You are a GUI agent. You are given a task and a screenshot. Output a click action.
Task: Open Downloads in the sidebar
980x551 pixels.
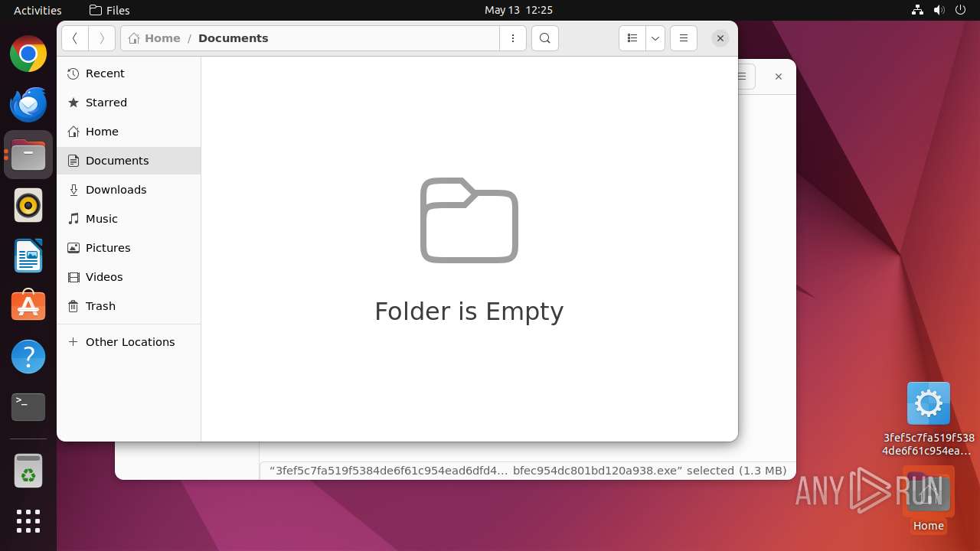129,190
